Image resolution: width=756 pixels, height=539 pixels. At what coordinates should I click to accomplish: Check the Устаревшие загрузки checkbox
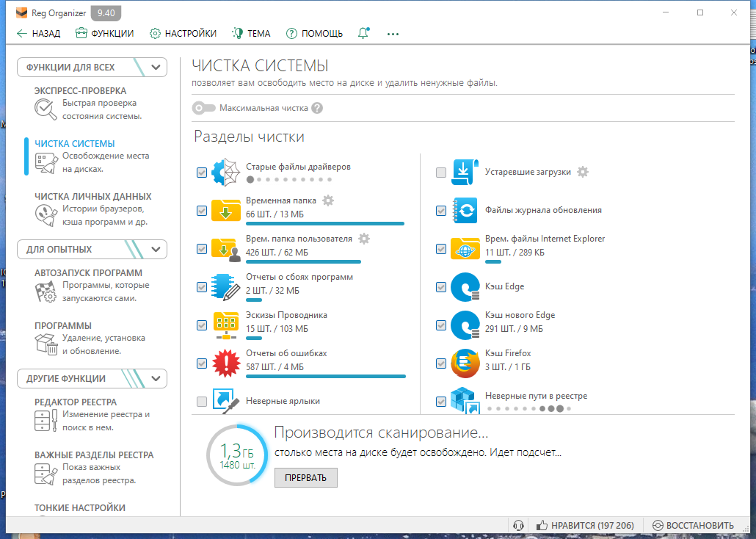coord(441,173)
